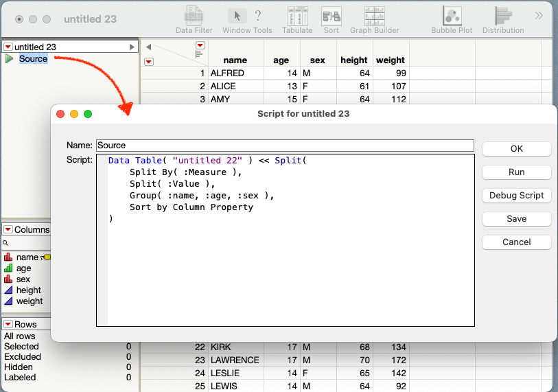Open Graph Builder from the toolbar

click(375, 16)
